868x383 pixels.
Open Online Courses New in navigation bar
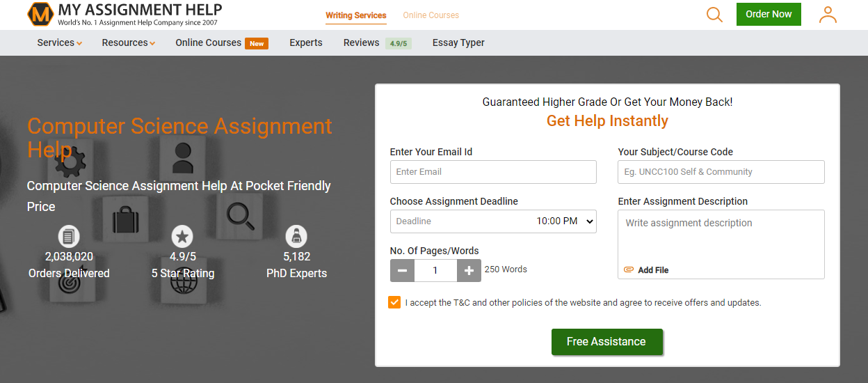click(222, 42)
